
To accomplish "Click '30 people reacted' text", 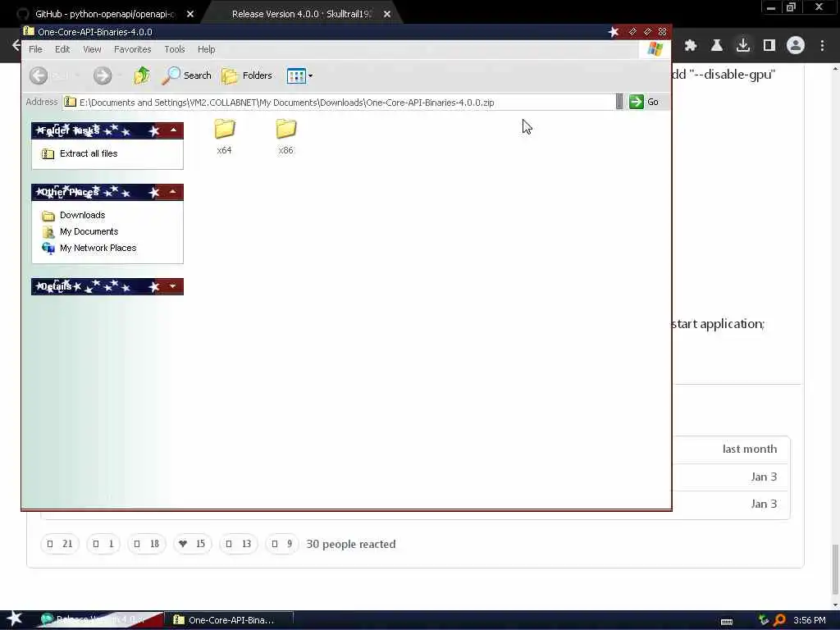I will click(351, 545).
